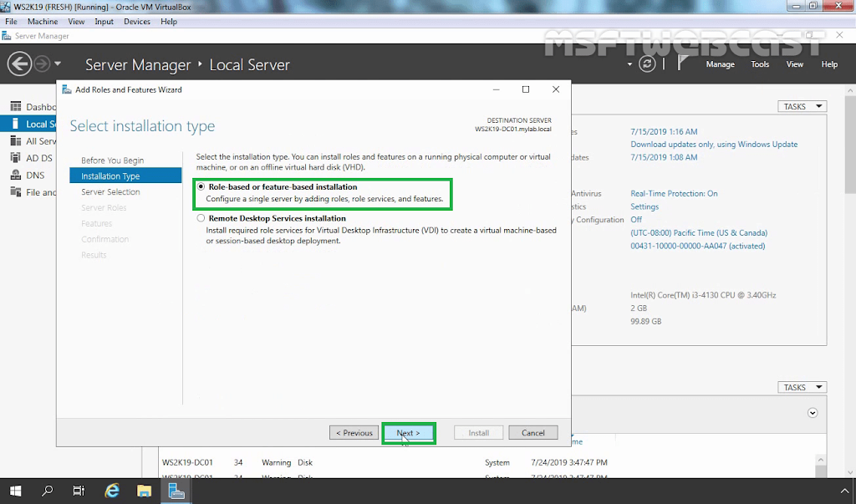Open the VirtualBox Devices menu

point(137,21)
